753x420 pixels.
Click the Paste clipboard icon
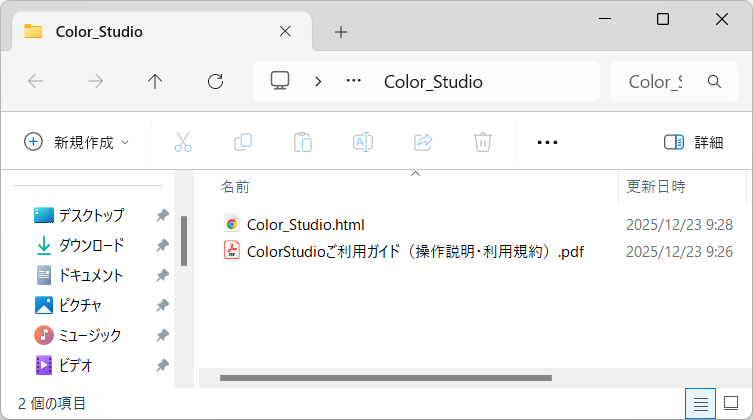pos(303,142)
